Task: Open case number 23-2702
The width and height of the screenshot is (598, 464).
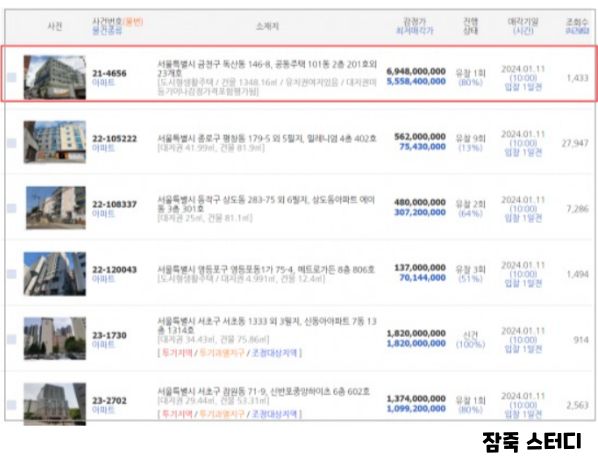Action: 109,401
